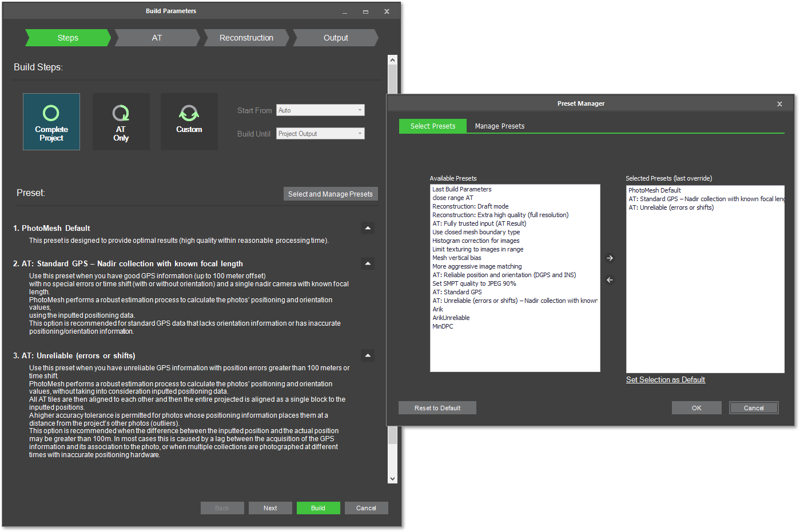Select Use closed mesh boundary type preset

[476, 232]
